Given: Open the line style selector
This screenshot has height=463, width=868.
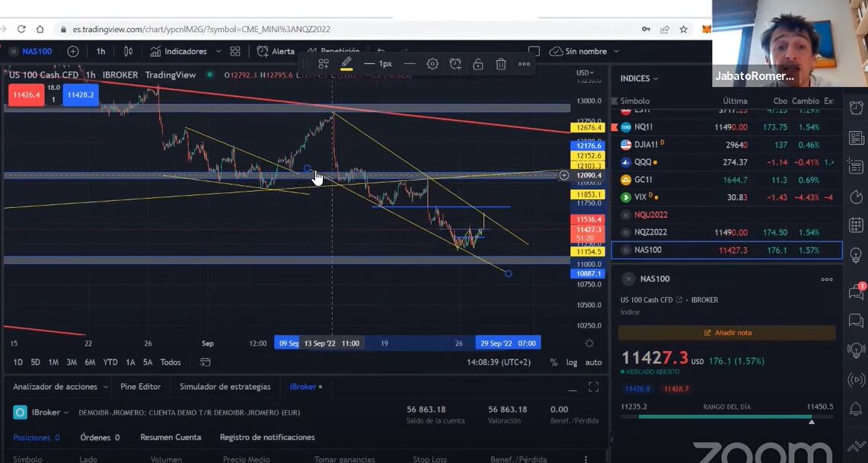Looking at the screenshot, I should (x=410, y=64).
